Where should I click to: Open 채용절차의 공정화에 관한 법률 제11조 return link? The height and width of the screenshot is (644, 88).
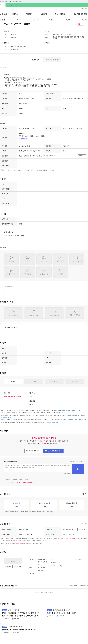coord(48,422)
